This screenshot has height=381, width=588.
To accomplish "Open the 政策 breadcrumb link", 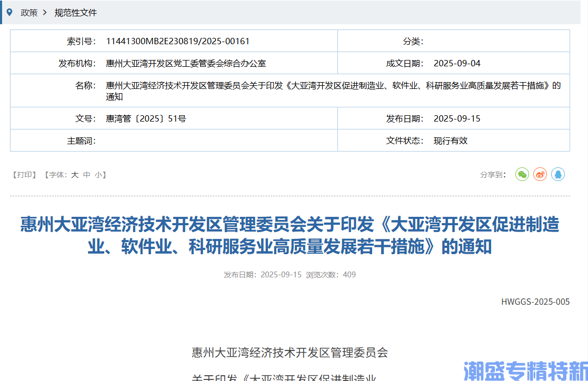I will coord(29,13).
